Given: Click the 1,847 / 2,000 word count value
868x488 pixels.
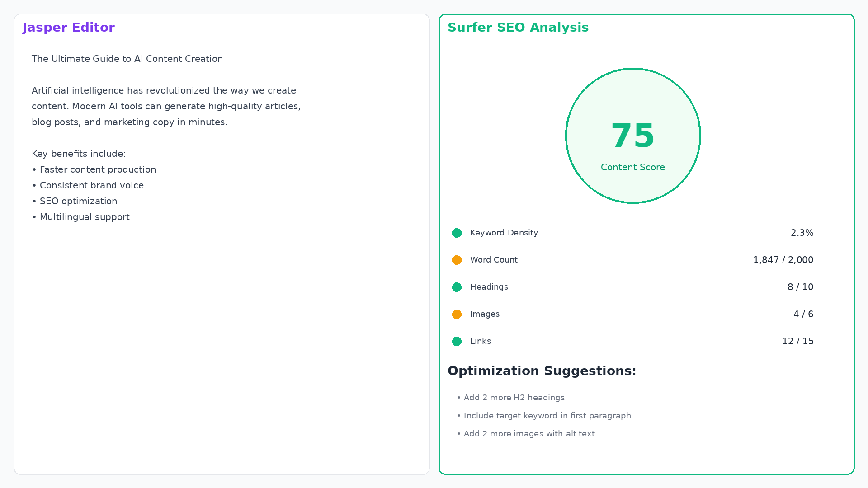Looking at the screenshot, I should pyautogui.click(x=783, y=260).
